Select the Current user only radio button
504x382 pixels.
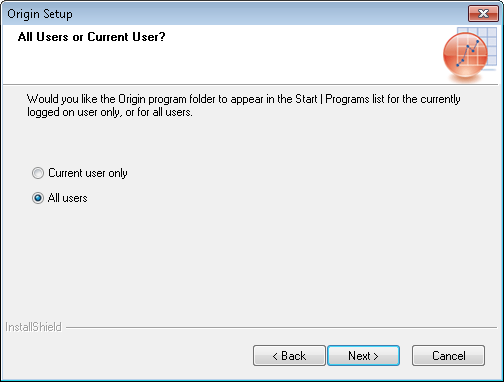38,173
